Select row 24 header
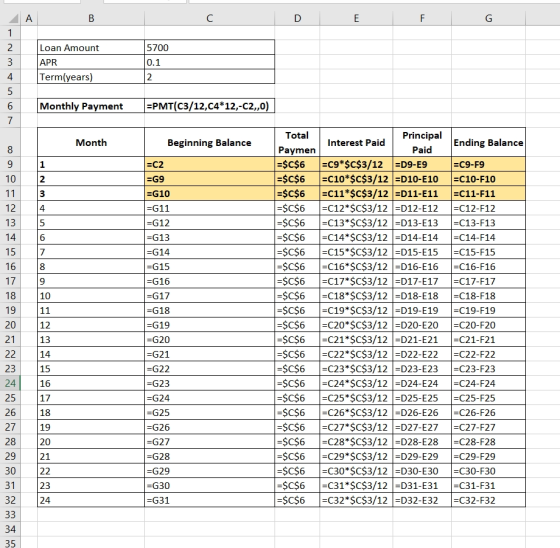 10,383
